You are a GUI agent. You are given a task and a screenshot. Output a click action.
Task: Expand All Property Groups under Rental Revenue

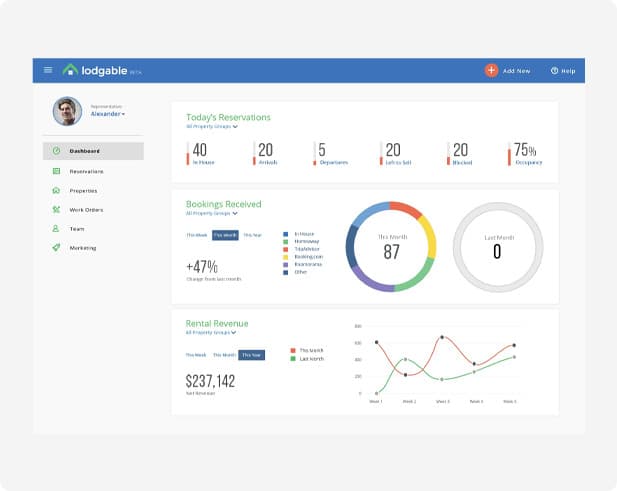click(212, 332)
